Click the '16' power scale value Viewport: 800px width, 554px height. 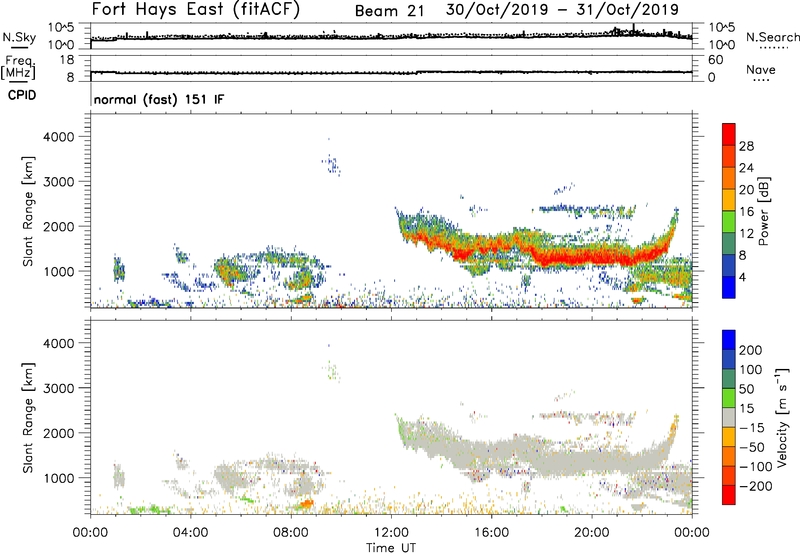(x=746, y=212)
